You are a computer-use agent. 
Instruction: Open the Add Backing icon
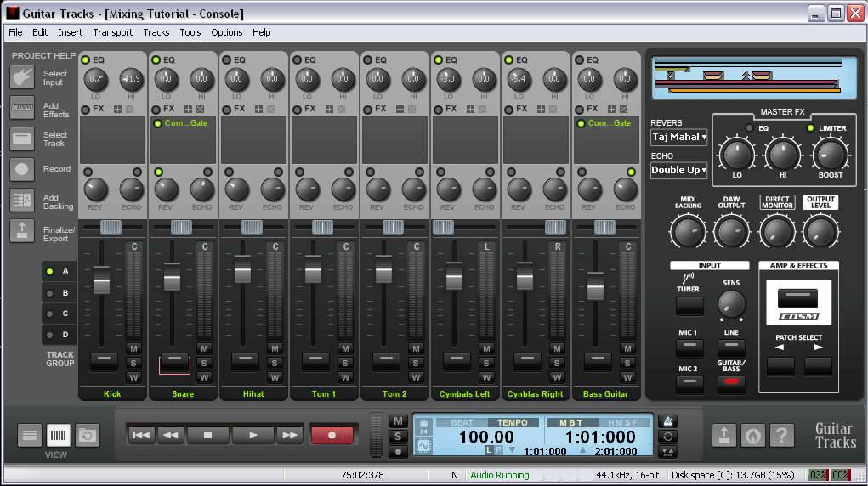22,201
